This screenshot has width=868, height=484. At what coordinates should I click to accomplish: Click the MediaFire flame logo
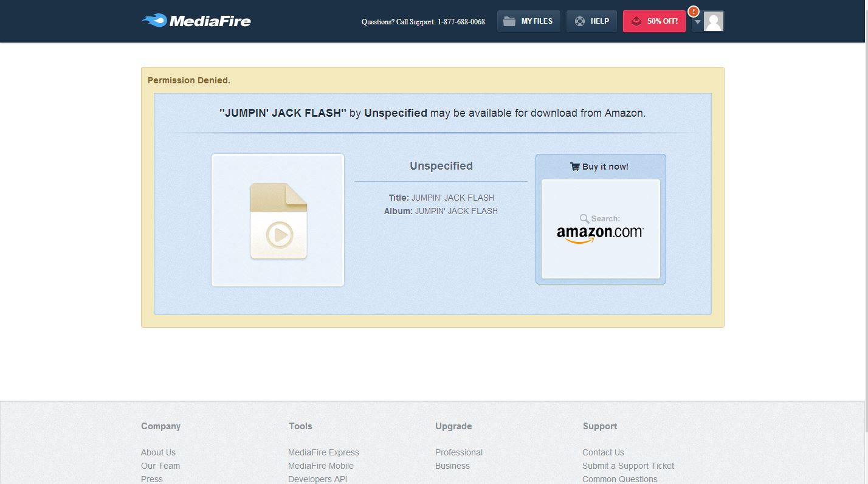click(196, 21)
